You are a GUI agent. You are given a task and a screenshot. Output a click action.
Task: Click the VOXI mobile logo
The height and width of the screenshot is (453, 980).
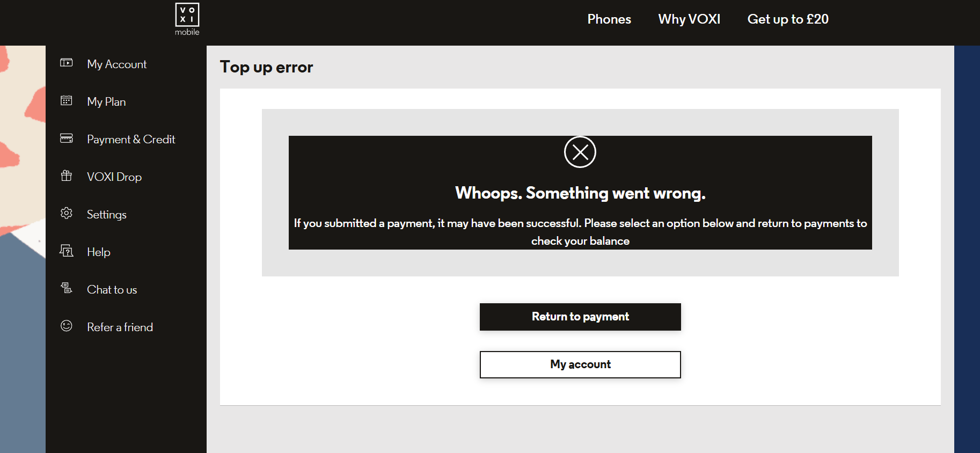coord(187,19)
